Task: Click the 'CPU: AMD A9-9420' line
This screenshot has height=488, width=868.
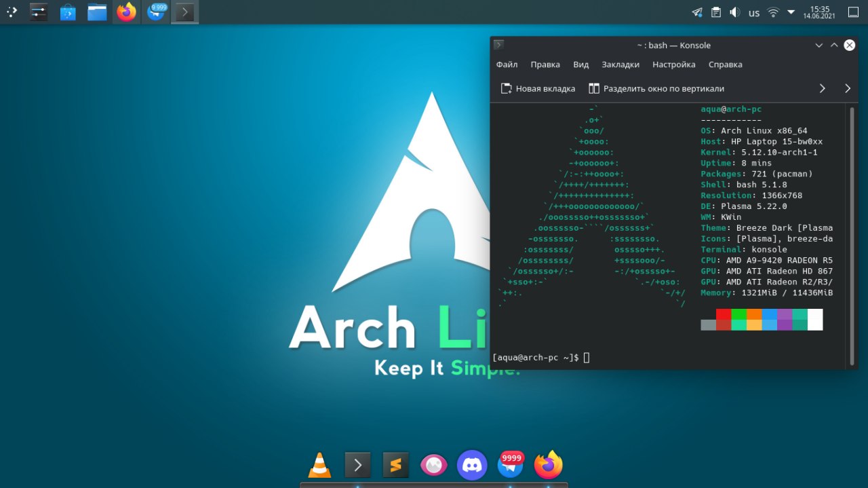Action: [x=767, y=261]
